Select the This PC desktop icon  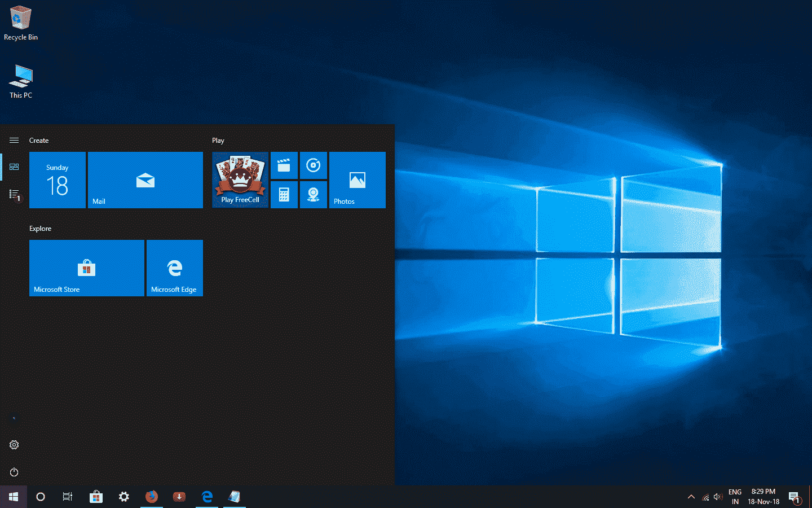tap(21, 81)
